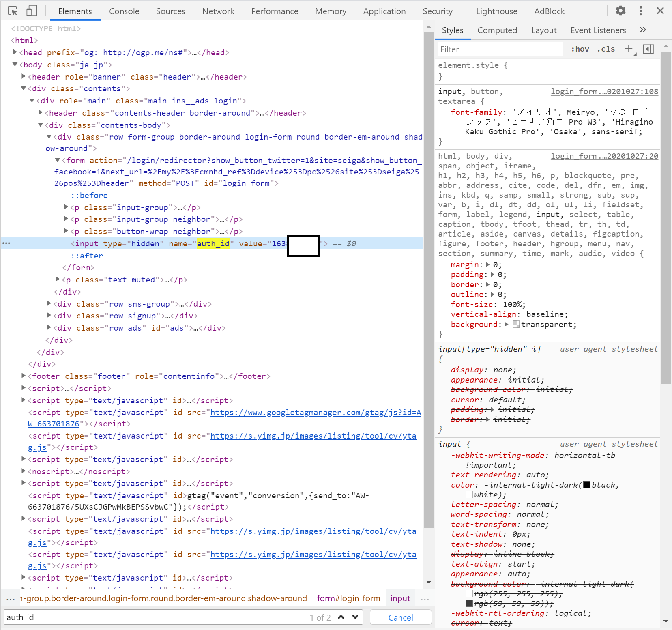Expand the footer contentinfo node
Screen dimensions: 672x630
tap(24, 376)
